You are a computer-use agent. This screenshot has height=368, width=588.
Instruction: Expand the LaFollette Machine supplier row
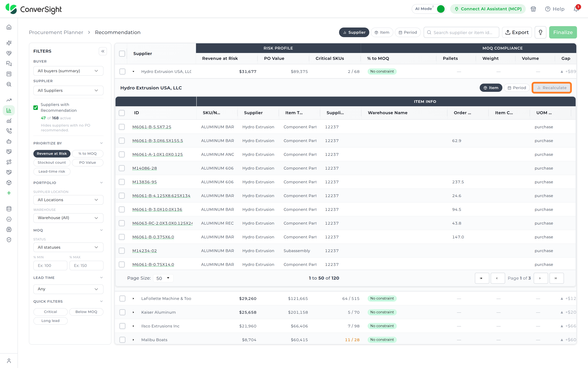click(133, 299)
